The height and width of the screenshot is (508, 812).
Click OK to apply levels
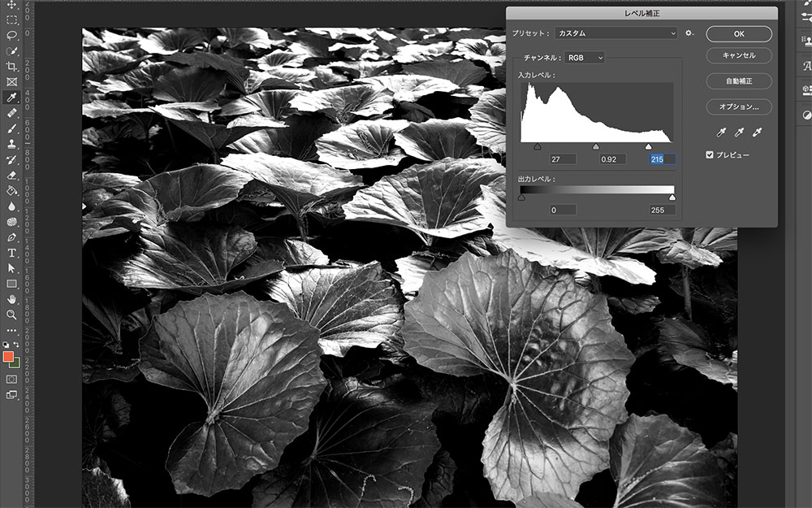738,34
